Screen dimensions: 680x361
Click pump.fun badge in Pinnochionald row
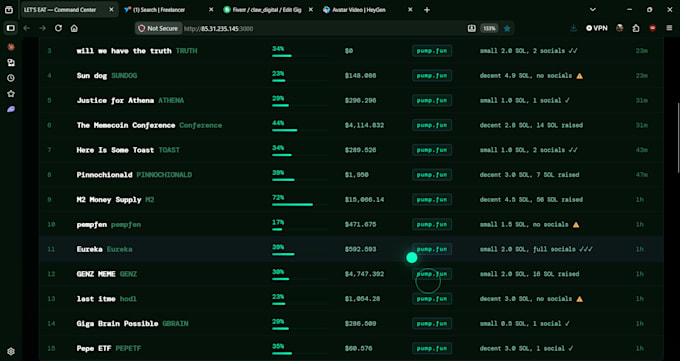(x=432, y=175)
